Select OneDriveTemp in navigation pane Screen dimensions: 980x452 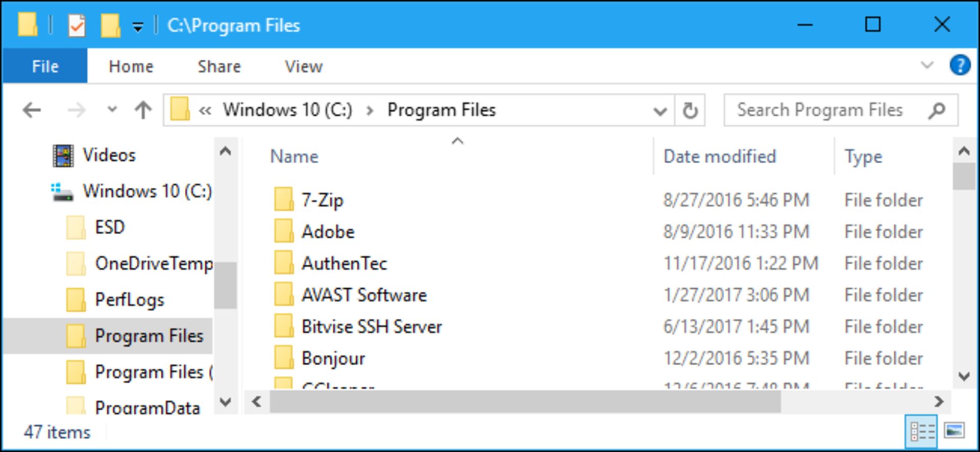pyautogui.click(x=154, y=264)
